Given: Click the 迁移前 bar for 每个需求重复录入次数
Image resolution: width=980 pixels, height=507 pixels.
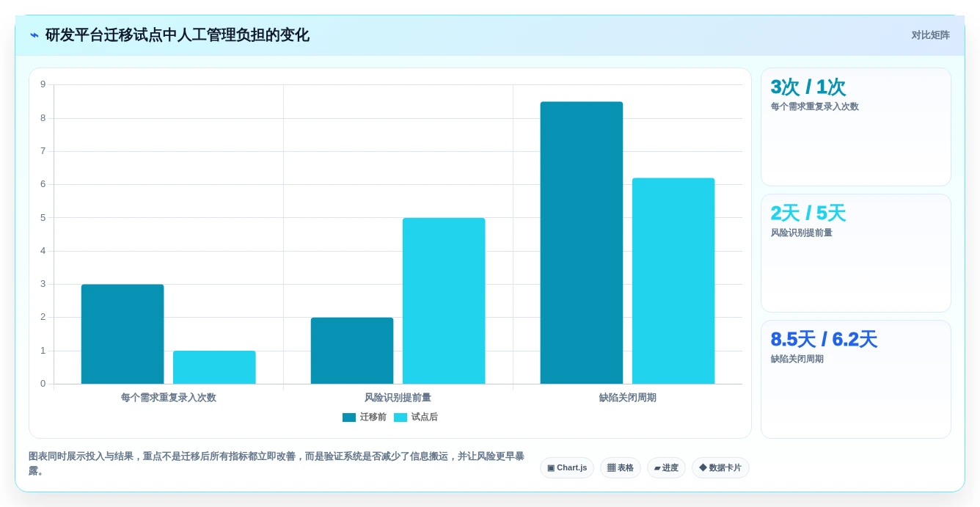Looking at the screenshot, I should [122, 334].
